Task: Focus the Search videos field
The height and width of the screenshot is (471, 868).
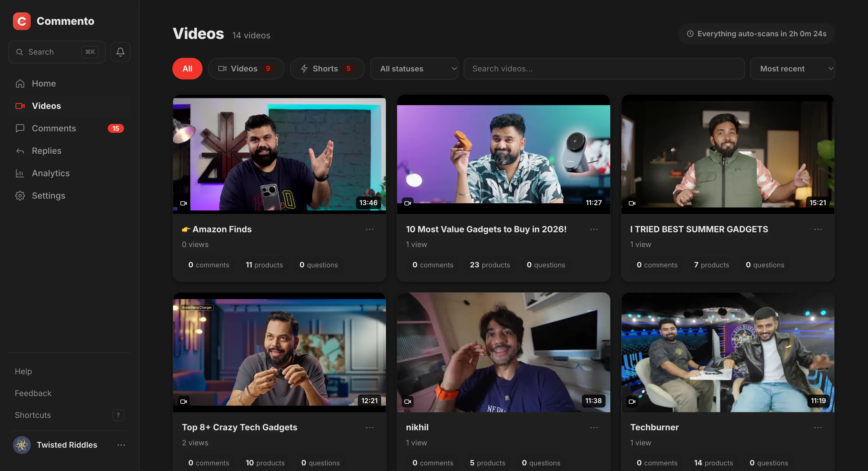Action: click(x=604, y=69)
